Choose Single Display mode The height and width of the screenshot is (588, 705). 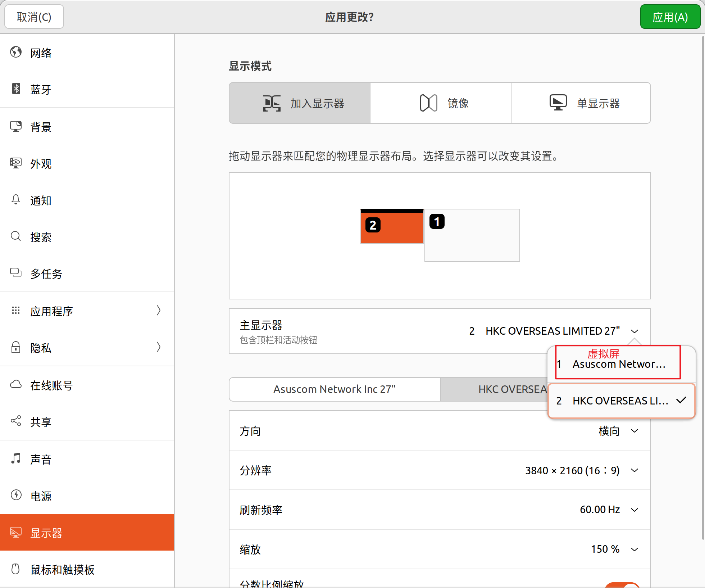coord(581,103)
